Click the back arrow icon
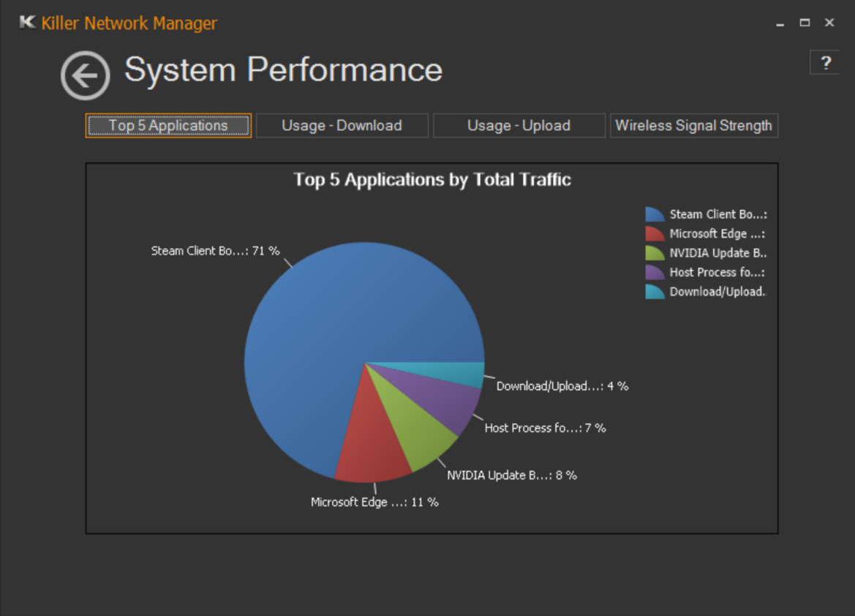 pos(85,75)
